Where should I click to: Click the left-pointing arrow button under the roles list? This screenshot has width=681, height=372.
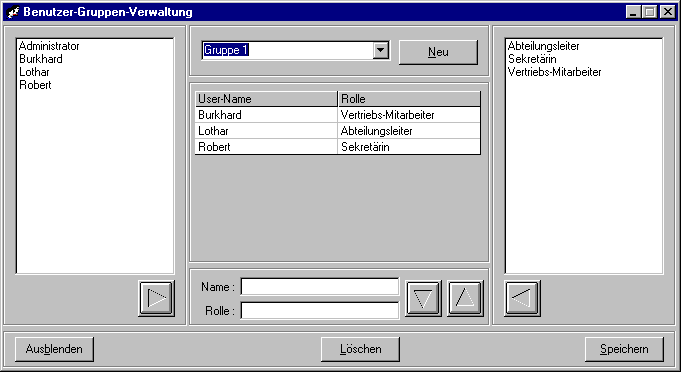point(522,298)
